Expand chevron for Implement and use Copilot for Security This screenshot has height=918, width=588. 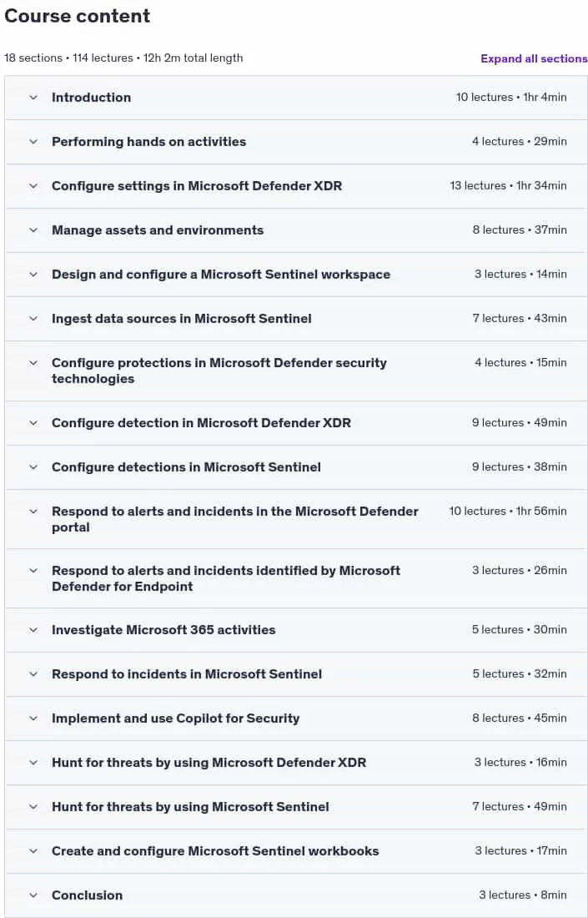(x=33, y=719)
